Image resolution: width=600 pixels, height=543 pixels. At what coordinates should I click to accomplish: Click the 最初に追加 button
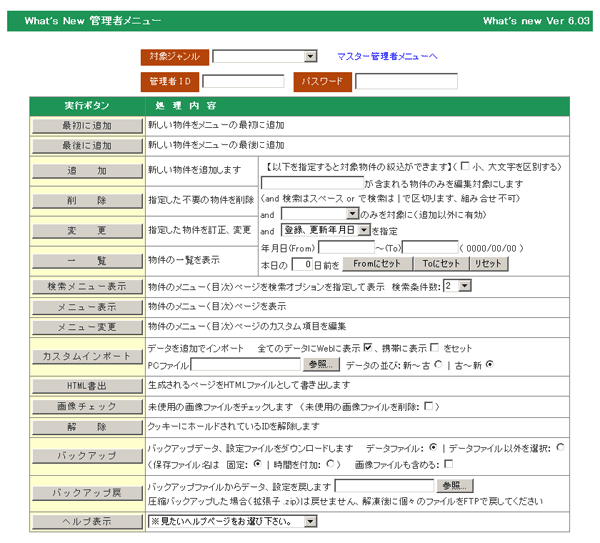(x=87, y=126)
